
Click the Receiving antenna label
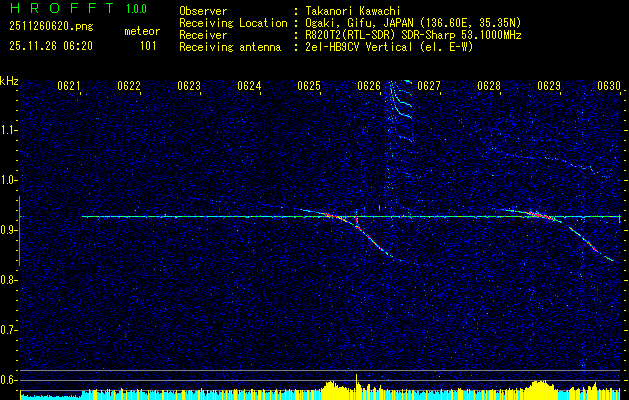(x=230, y=47)
